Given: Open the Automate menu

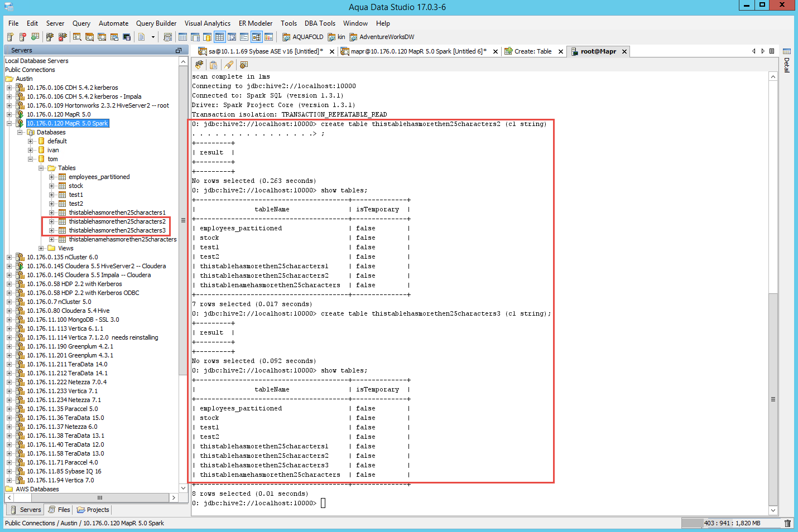Looking at the screenshot, I should click(x=113, y=23).
